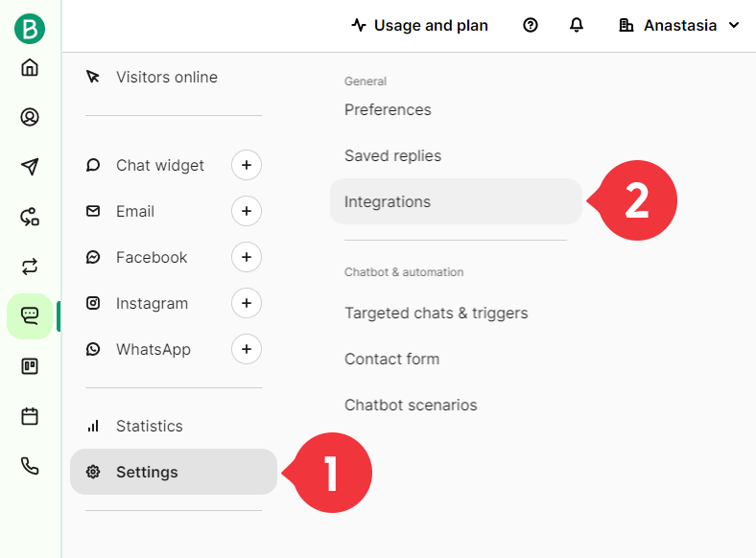Open the Contacts person icon in the sidebar
Screen dimensions: 756x558
coord(30,117)
